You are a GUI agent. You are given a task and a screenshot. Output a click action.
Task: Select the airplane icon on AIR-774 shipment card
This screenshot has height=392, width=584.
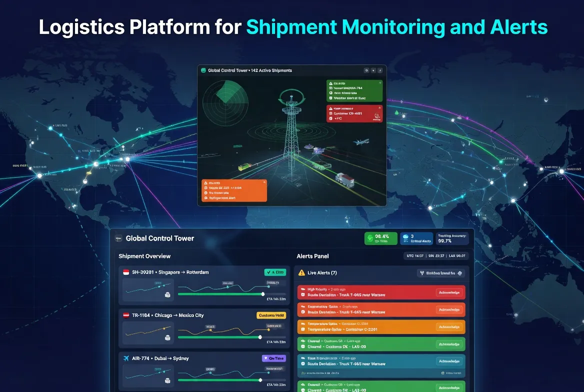tap(126, 358)
